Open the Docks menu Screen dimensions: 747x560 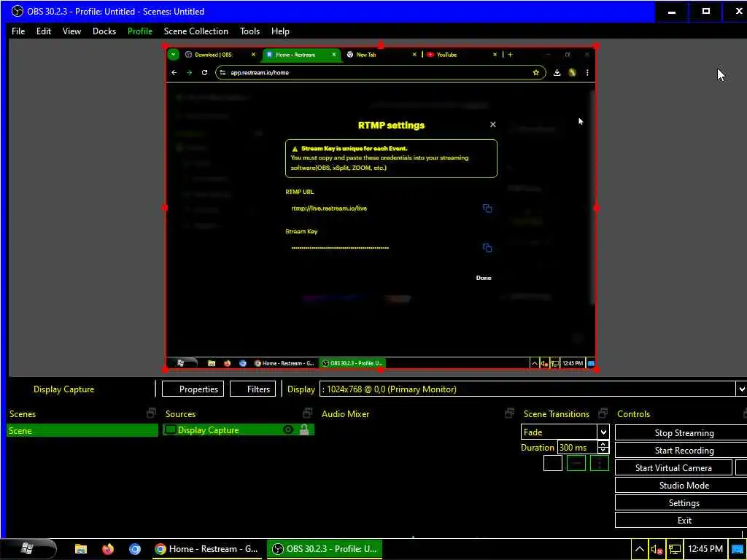(x=104, y=31)
